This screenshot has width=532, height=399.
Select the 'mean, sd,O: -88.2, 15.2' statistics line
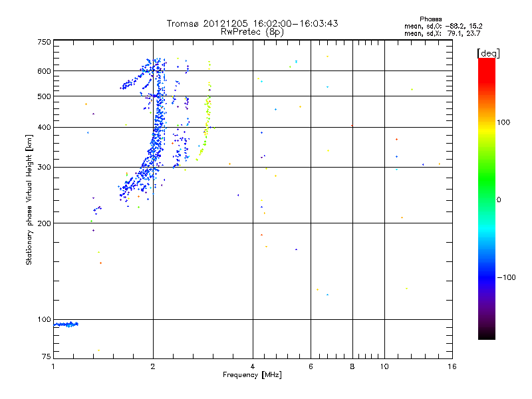[443, 26]
